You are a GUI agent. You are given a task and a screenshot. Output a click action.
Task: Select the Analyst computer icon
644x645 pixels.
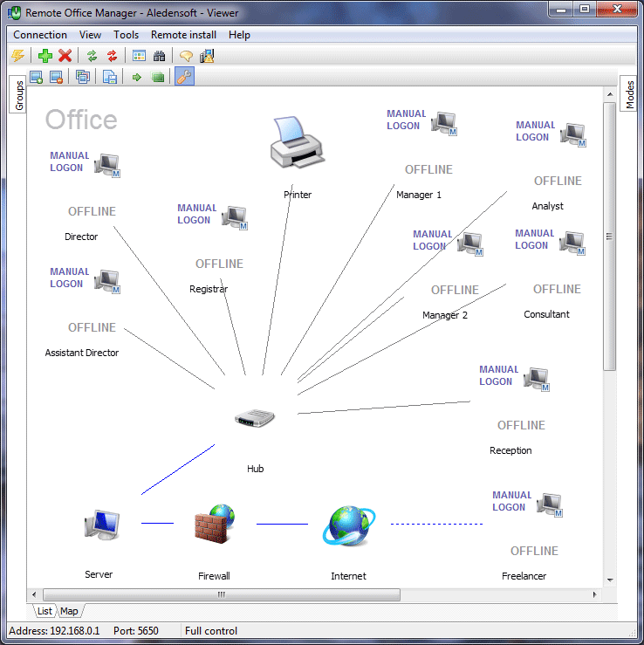coord(573,134)
